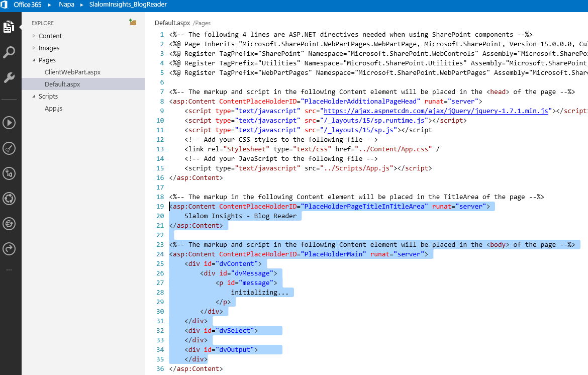Click the add new folder icon

(133, 22)
